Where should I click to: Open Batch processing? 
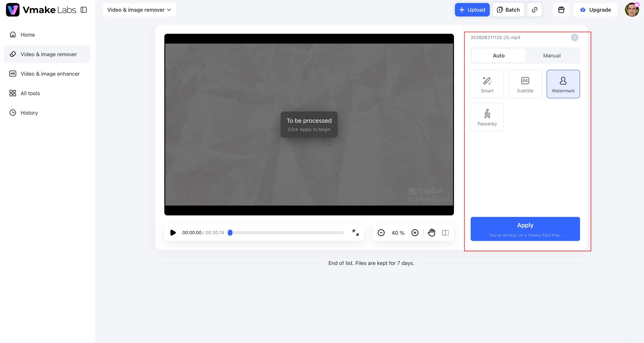(x=508, y=10)
